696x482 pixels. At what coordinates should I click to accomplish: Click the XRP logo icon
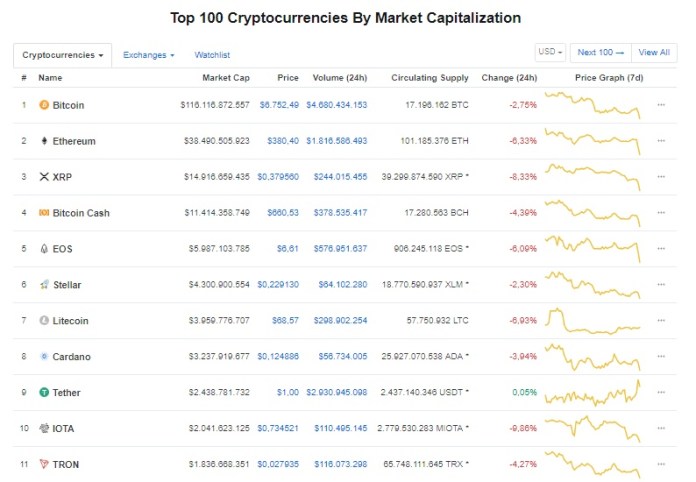(44, 177)
